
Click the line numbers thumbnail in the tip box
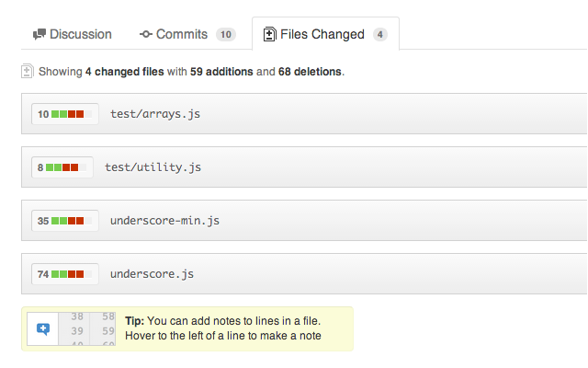click(88, 328)
